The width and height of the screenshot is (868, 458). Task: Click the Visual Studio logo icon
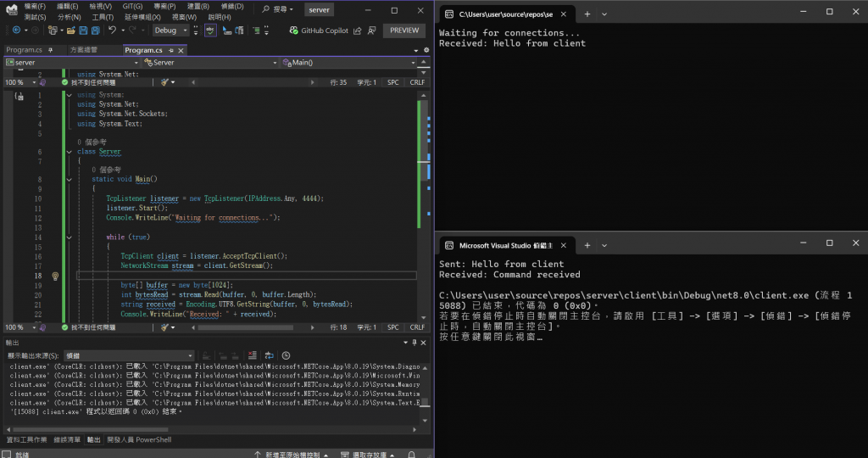point(12,9)
